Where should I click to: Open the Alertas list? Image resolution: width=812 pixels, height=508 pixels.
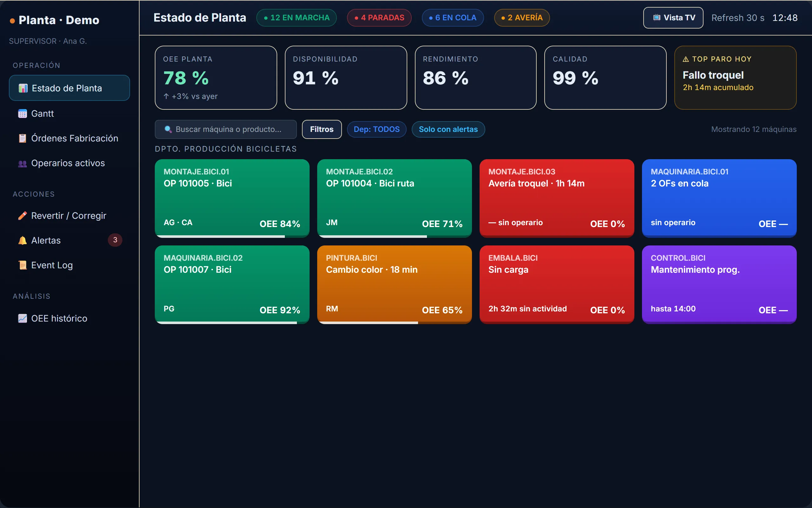click(69, 241)
